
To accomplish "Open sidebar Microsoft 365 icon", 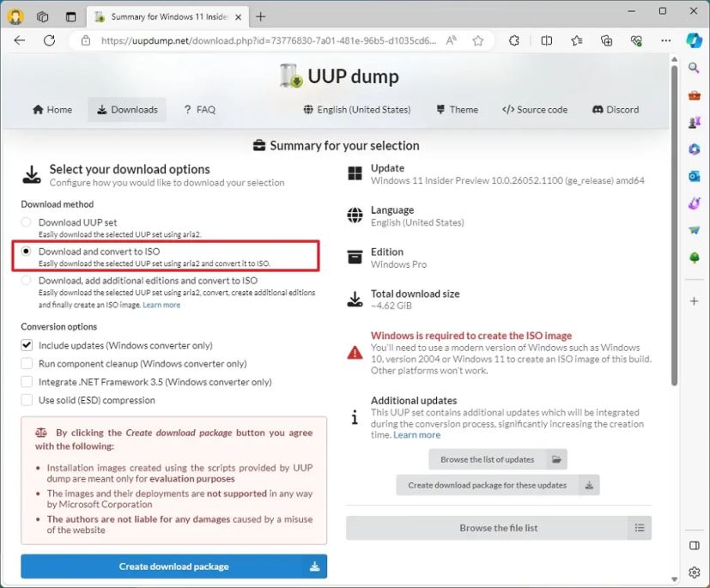I will (x=695, y=149).
